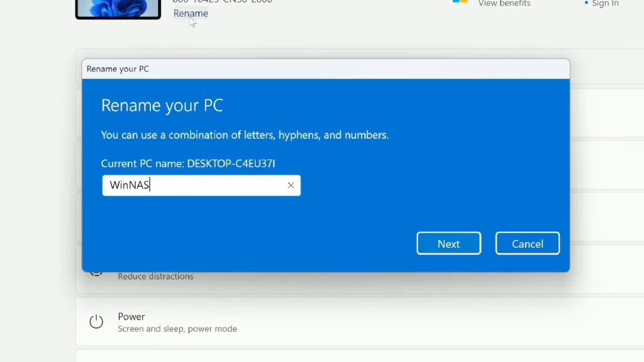Click the Rename your PC dialog title bar

pyautogui.click(x=252, y=69)
